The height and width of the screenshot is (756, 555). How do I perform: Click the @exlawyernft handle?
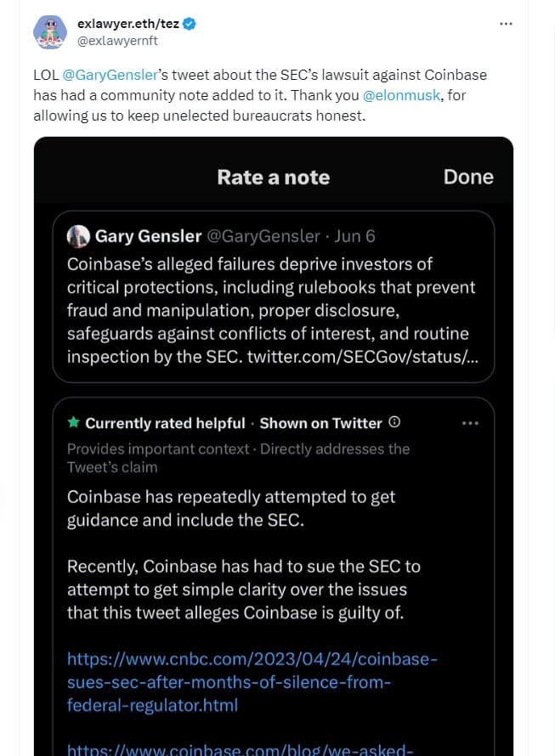117,40
